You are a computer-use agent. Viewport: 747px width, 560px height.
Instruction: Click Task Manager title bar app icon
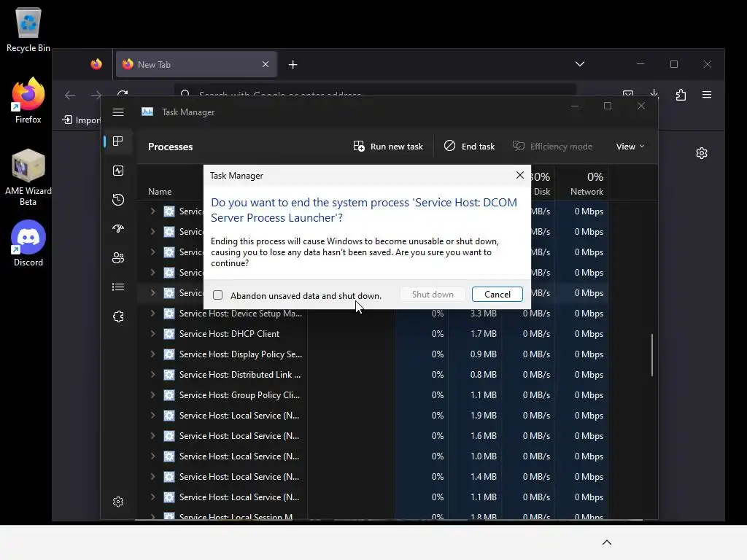(x=147, y=112)
